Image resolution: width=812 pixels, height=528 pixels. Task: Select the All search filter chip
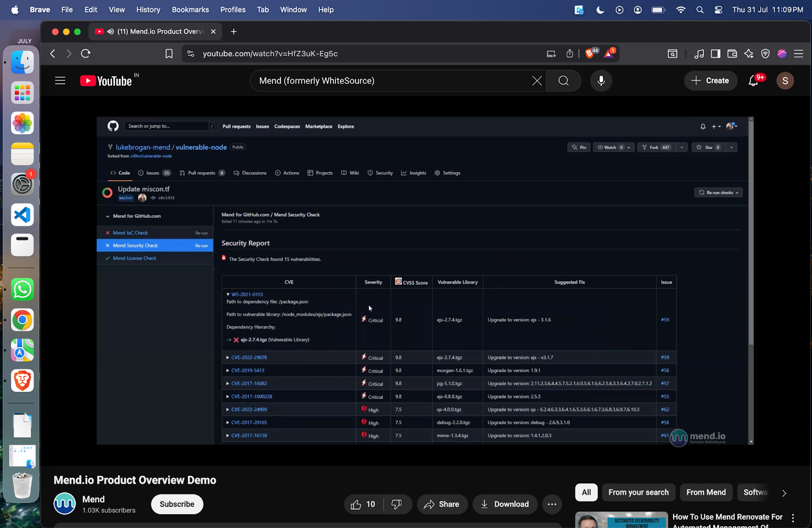click(586, 492)
